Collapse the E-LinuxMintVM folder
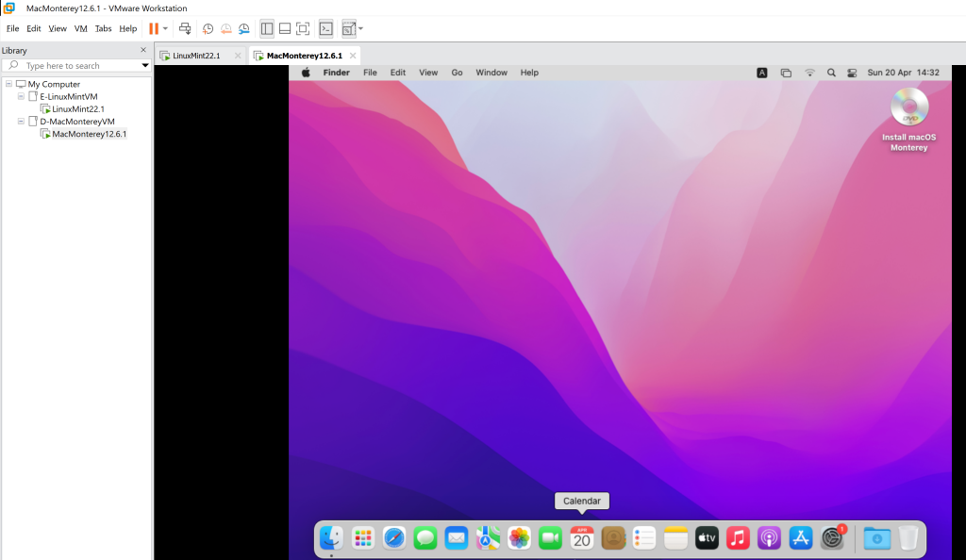 [21, 96]
